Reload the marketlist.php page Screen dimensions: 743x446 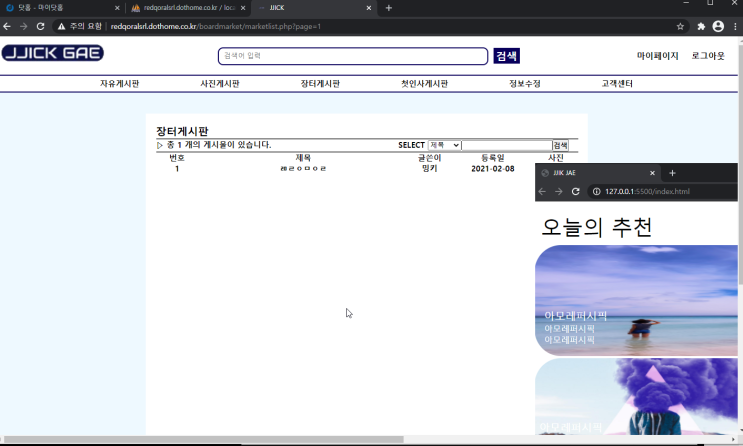pos(40,27)
